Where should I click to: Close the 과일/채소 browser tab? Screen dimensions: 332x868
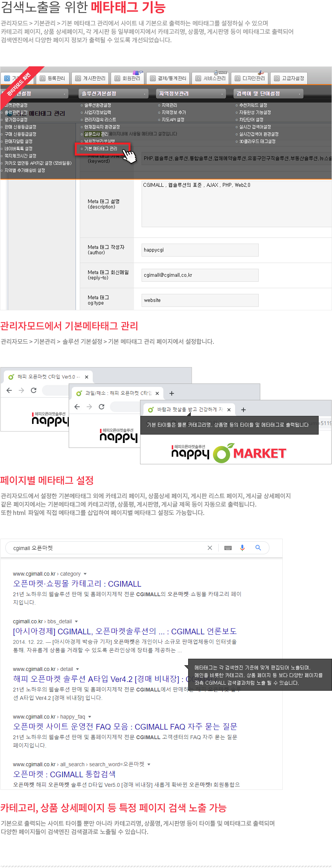click(x=157, y=393)
